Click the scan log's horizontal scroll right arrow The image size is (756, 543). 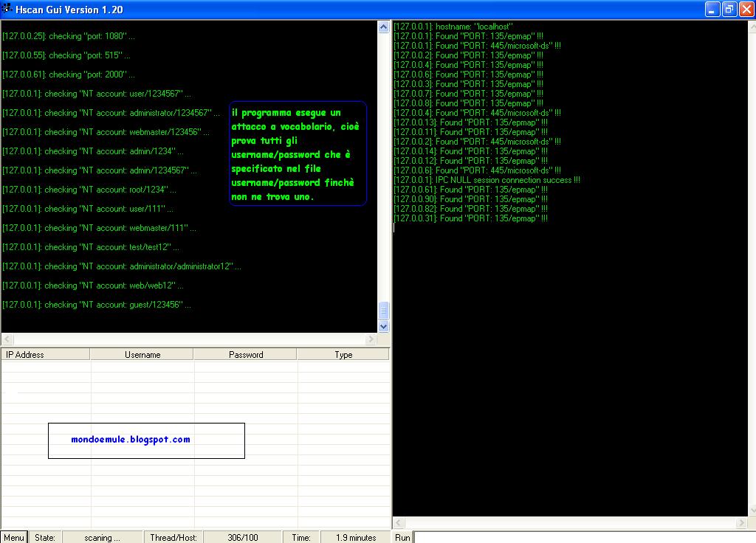pos(371,339)
